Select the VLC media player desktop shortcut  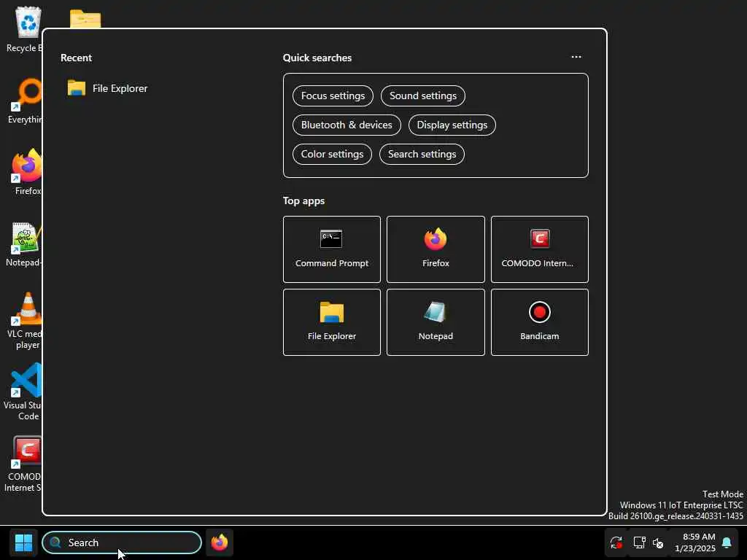pyautogui.click(x=25, y=321)
